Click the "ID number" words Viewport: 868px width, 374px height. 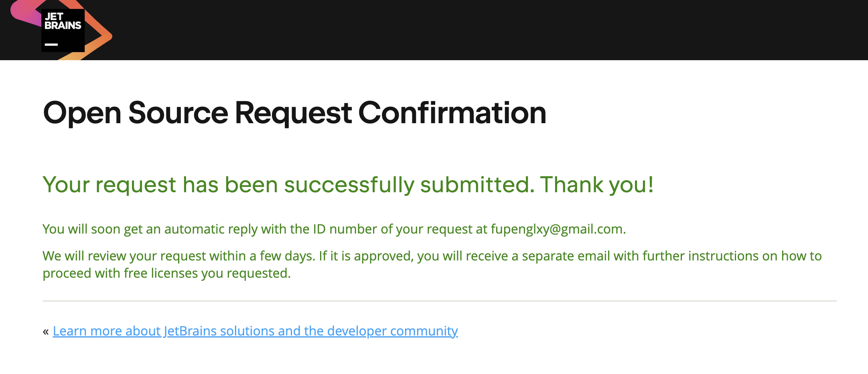(x=345, y=229)
